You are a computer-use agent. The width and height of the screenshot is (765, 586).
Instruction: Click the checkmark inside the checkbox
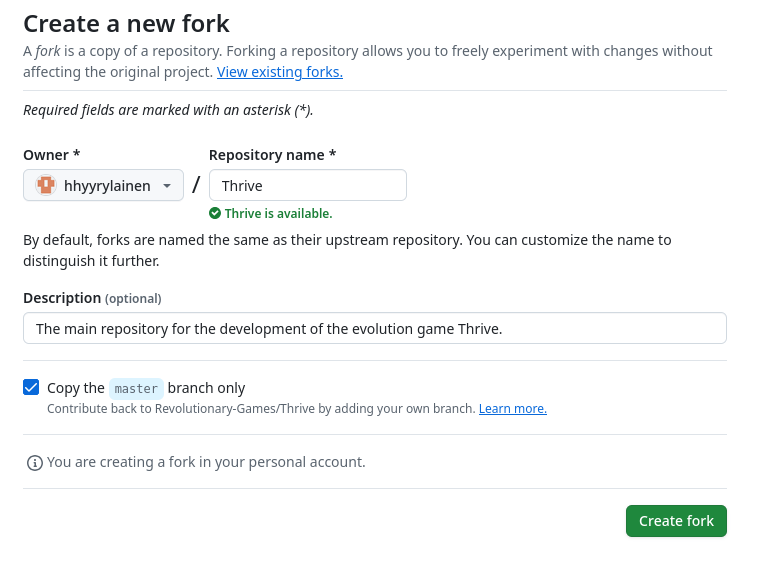(31, 387)
